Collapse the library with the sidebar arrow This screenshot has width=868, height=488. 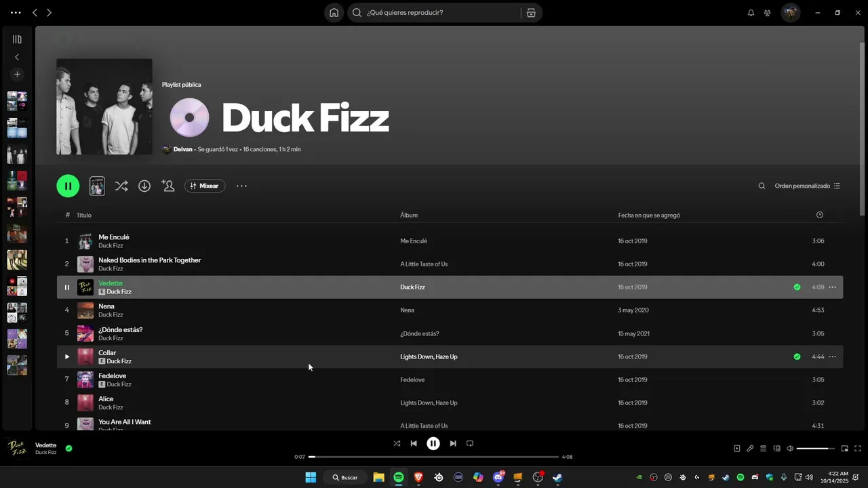[17, 57]
